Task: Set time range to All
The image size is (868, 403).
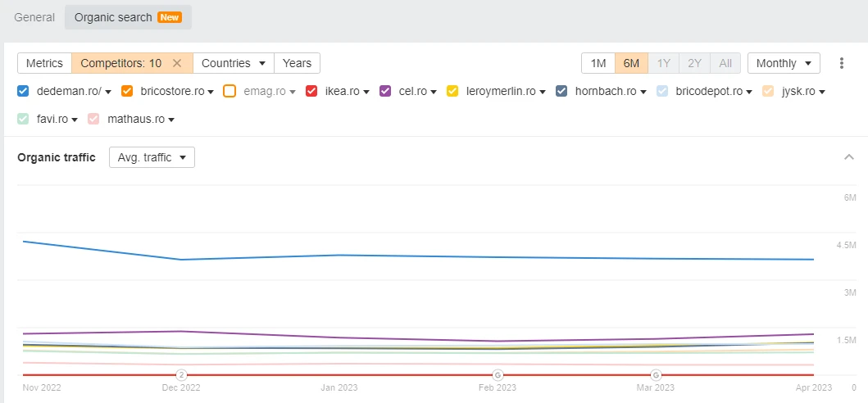Action: tap(725, 63)
